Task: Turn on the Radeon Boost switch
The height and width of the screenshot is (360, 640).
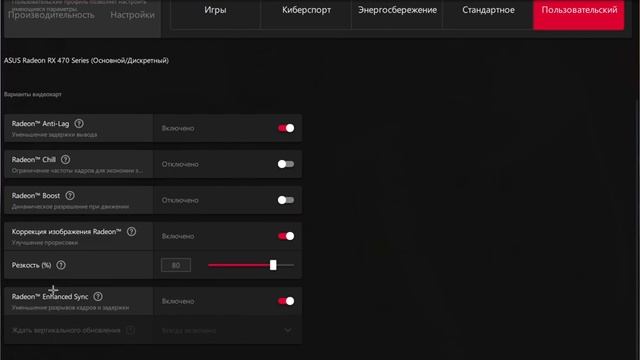Action: pyautogui.click(x=286, y=200)
